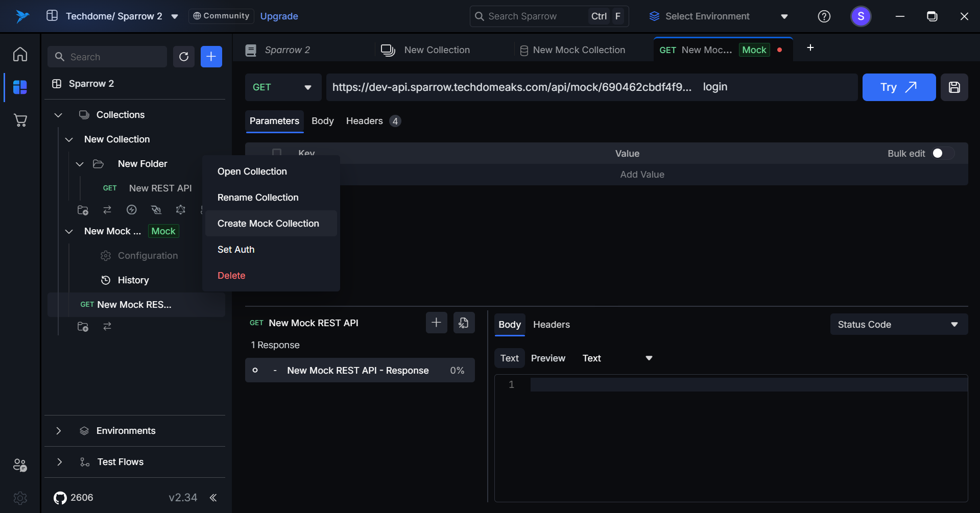Click the blue plus add button
This screenshot has height=513, width=980.
point(211,57)
